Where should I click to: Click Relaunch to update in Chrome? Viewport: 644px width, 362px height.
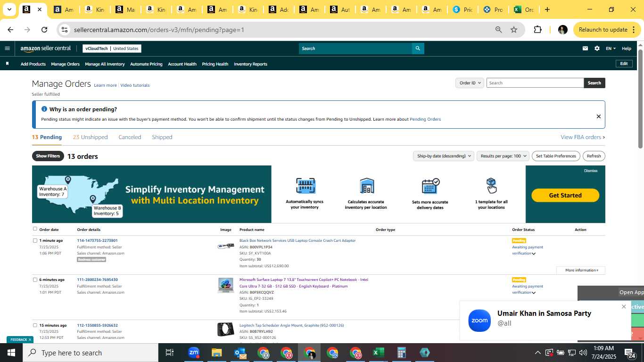tap(607, 30)
